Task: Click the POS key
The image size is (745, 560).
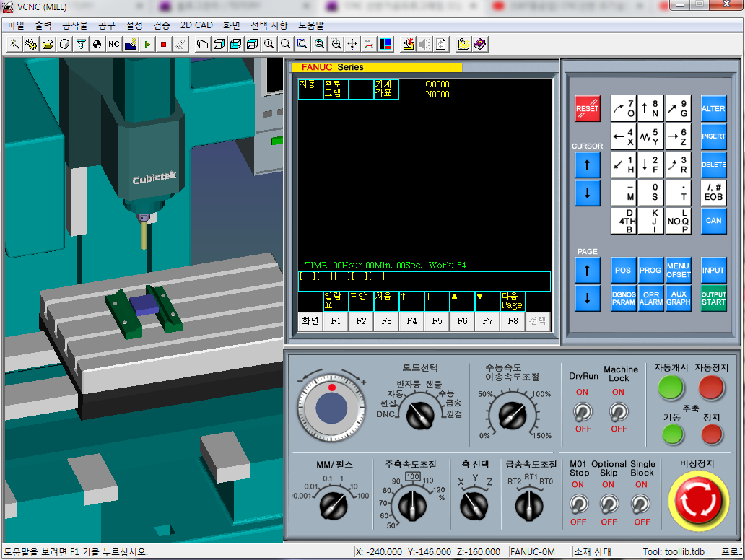Action: 622,271
